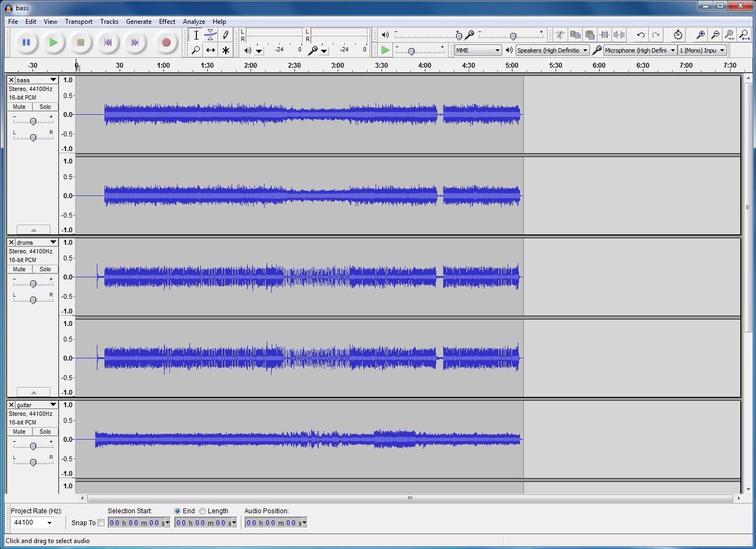Enable the Snap To checkbox
Image resolution: width=756 pixels, height=549 pixels.
101,523
